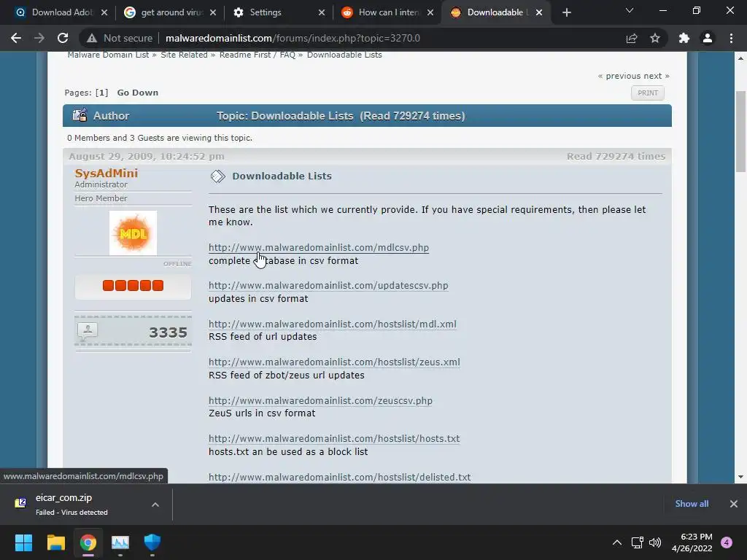Close the Settings tab
Image resolution: width=747 pixels, height=560 pixels.
click(322, 12)
